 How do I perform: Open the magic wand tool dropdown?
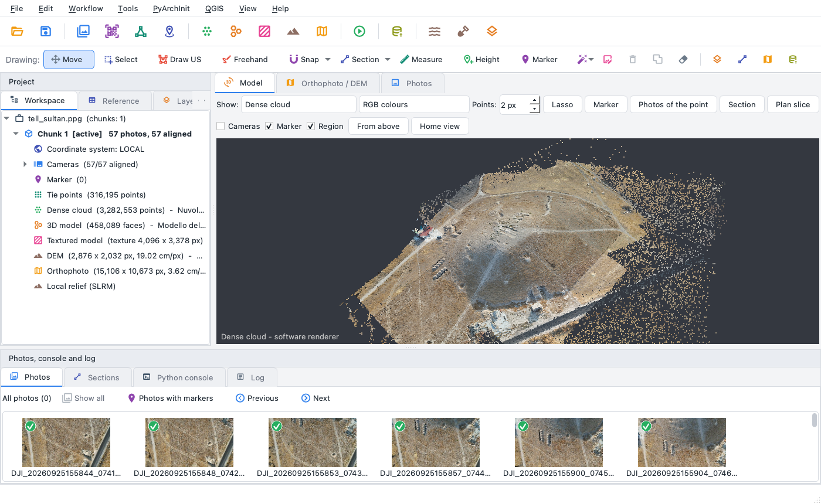591,59
